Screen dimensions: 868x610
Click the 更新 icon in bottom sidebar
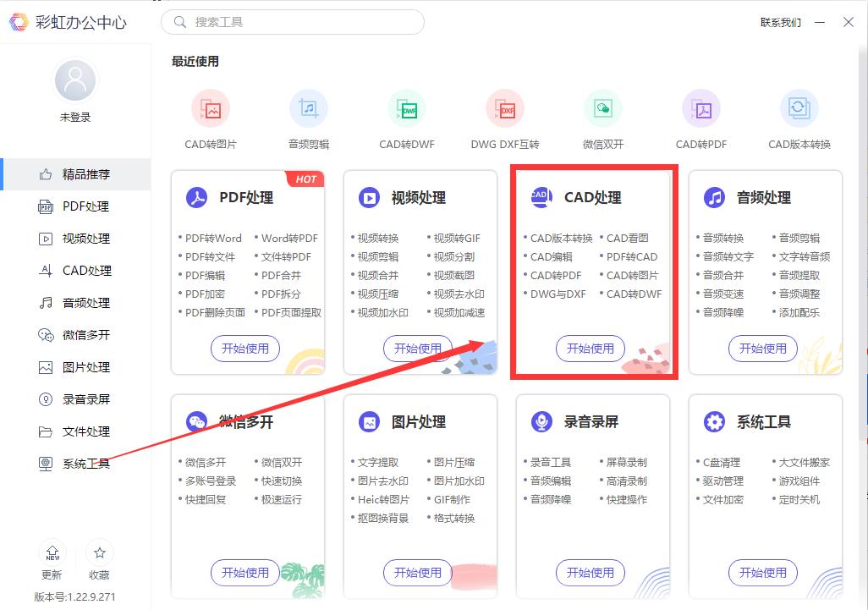[52, 554]
